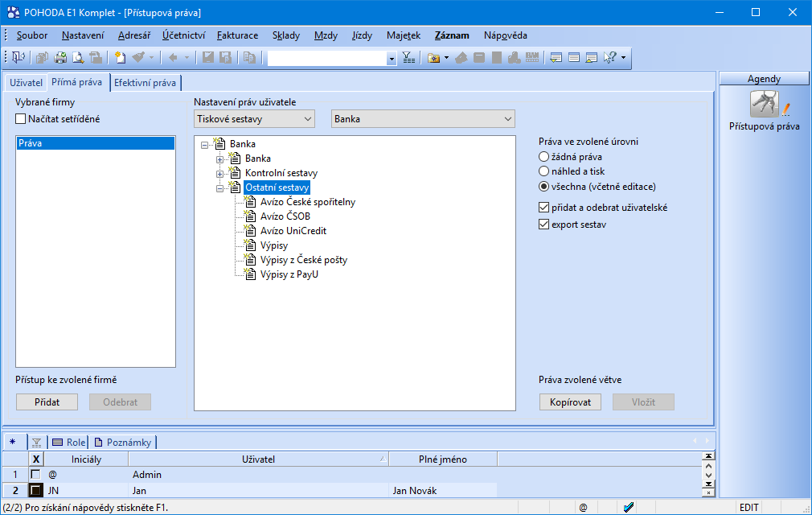Open the Účetnictví menu

(183, 35)
